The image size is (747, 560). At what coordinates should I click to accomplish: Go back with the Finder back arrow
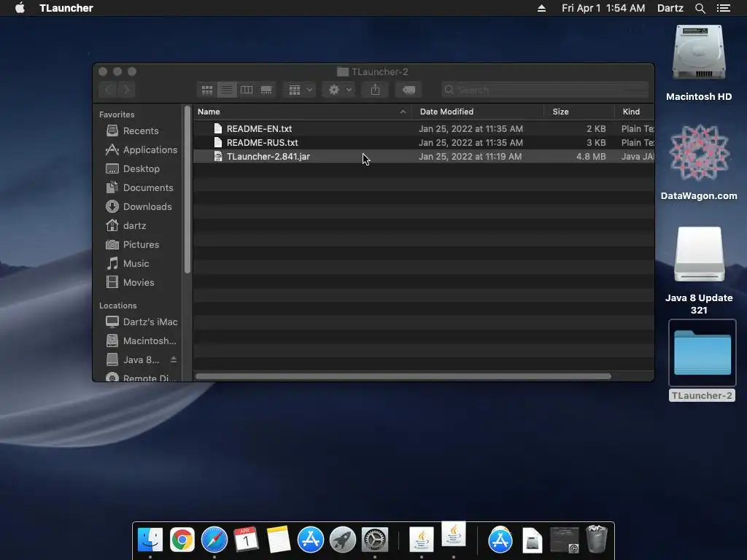108,90
